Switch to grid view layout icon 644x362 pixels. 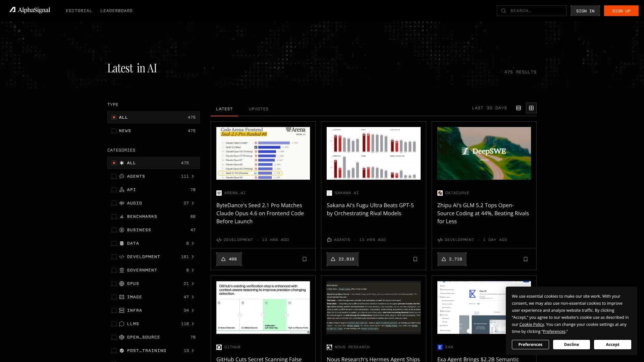(x=531, y=108)
